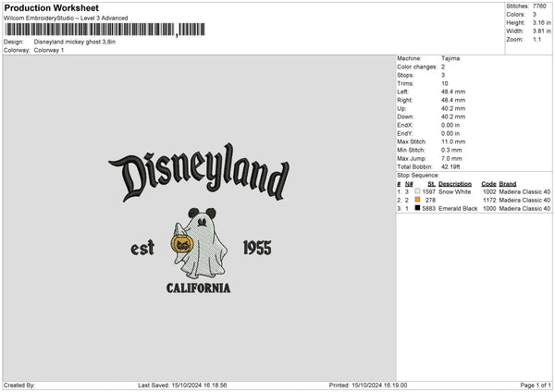Click the 'EndX:' label
Screen dimensions: 555x392
tap(405, 125)
